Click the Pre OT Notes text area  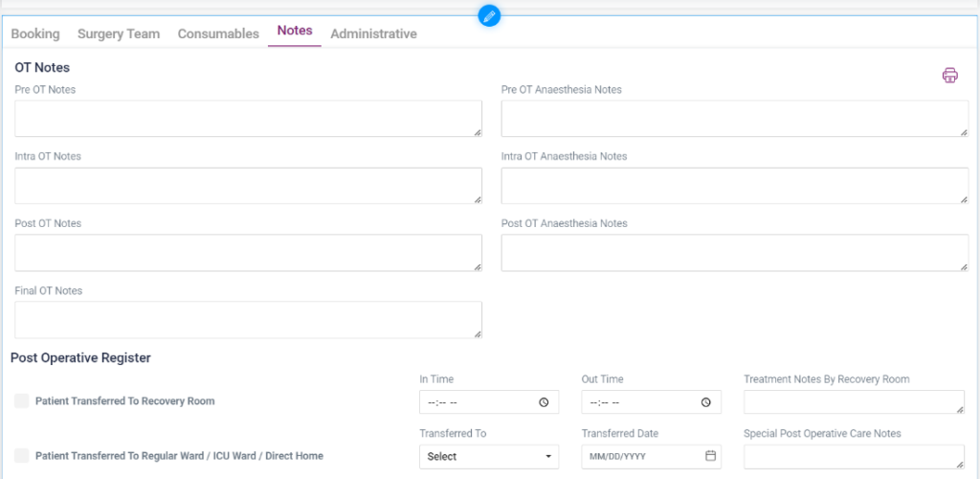pos(248,119)
